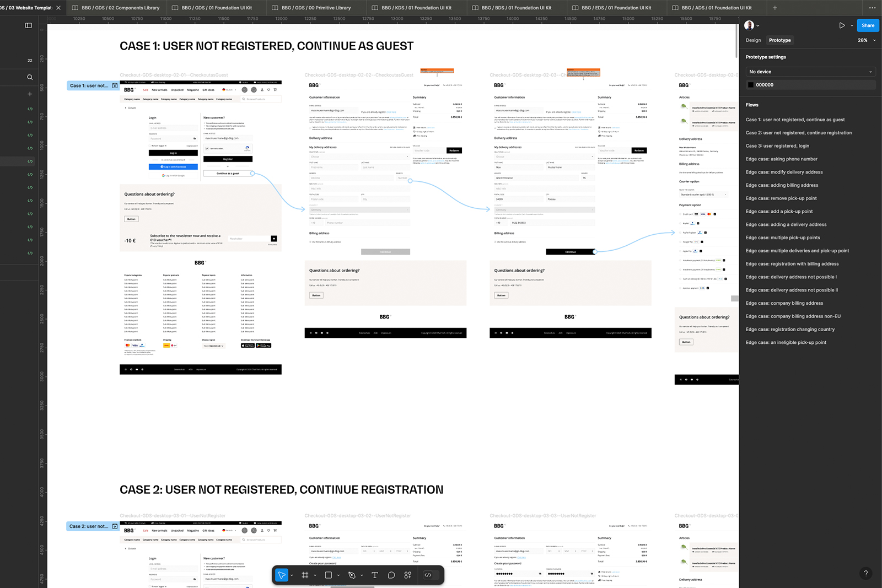Image resolution: width=882 pixels, height=588 pixels.
Task: Collapse the left sidebar panel
Action: pos(29,25)
